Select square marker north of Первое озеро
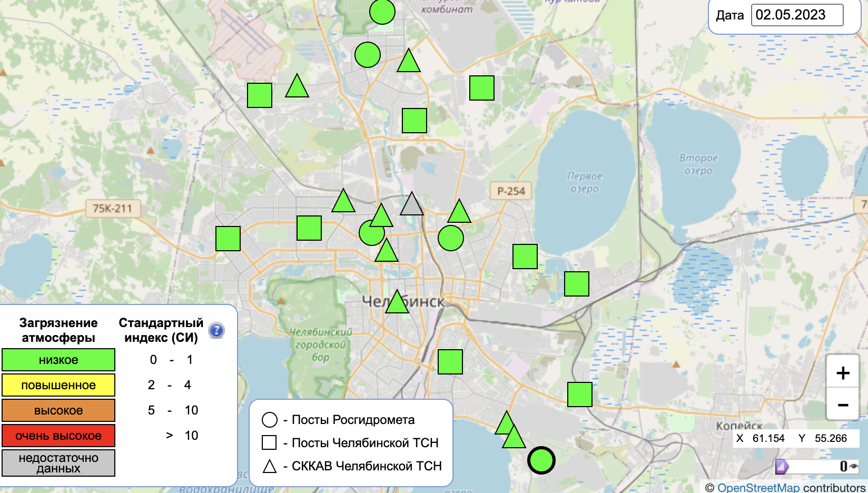The height and width of the screenshot is (493, 868). 482,88
